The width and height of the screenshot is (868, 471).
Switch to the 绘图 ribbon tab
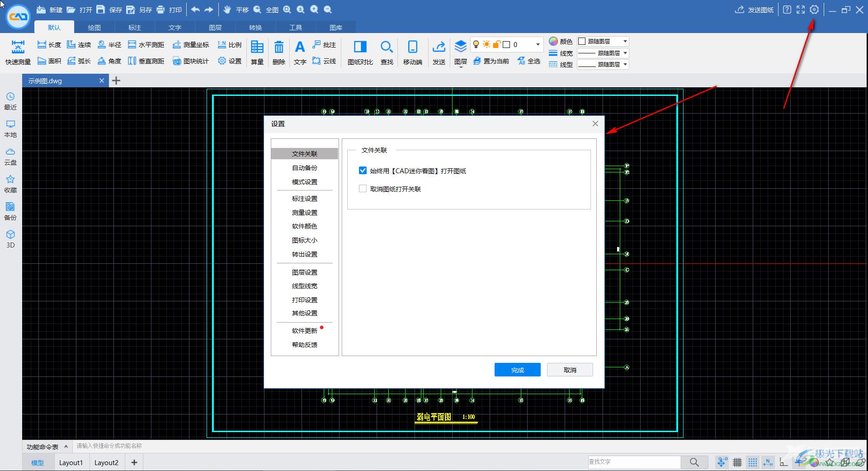[94, 28]
